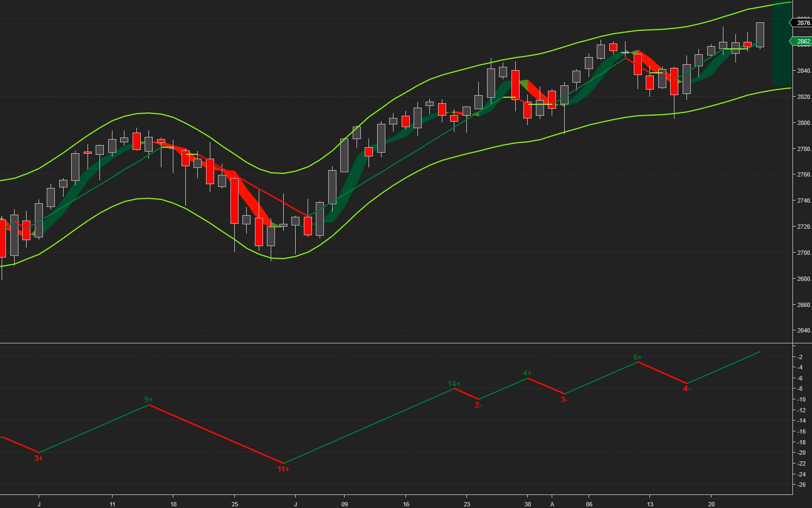Select the 2720 price axis label

click(804, 227)
